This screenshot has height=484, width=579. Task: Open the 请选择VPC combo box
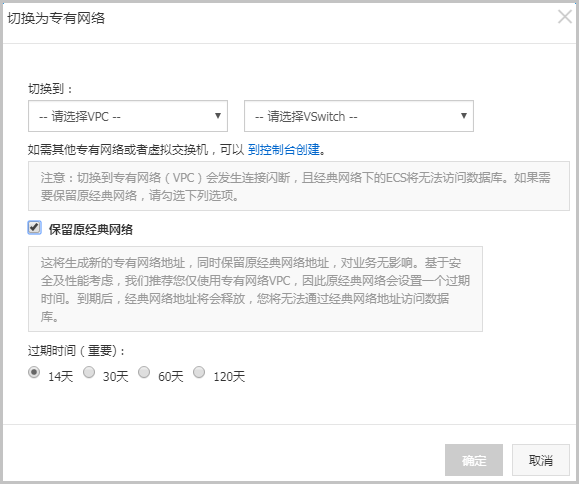128,116
